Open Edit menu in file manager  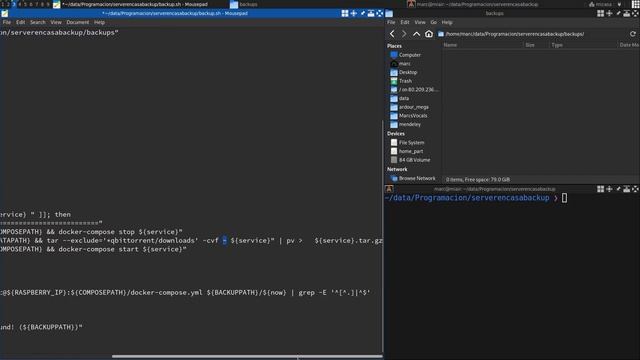(x=404, y=22)
